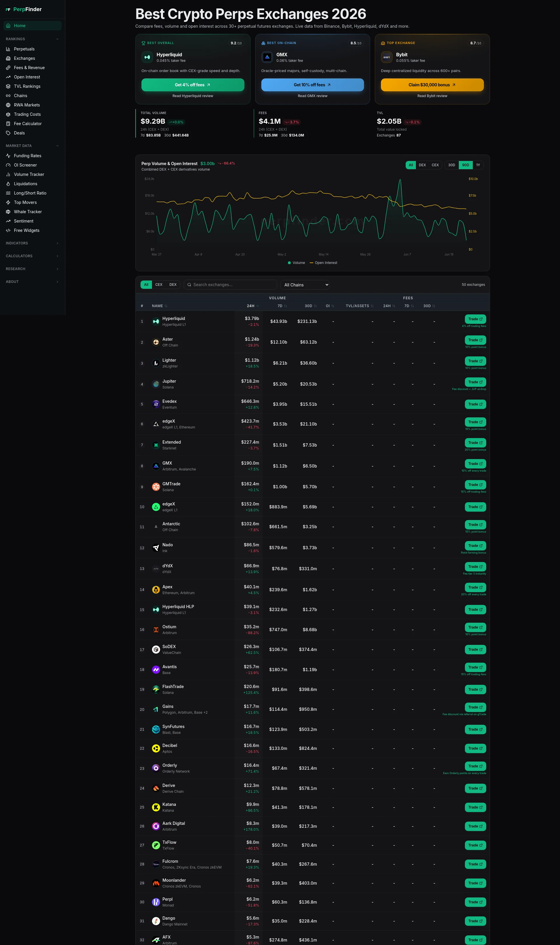Click the GMTrade logo in row 9
The image size is (560, 945).
coord(156,487)
